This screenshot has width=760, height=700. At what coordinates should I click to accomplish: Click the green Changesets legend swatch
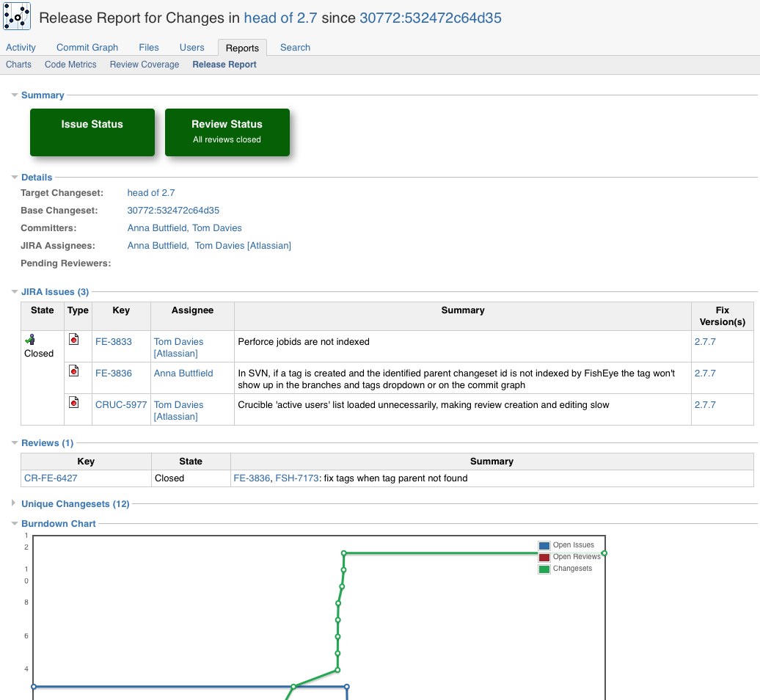point(544,569)
